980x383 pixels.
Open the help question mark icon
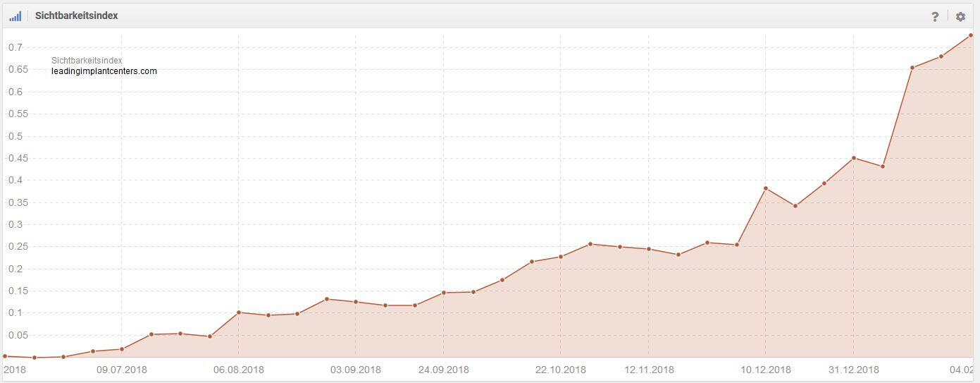tap(935, 16)
